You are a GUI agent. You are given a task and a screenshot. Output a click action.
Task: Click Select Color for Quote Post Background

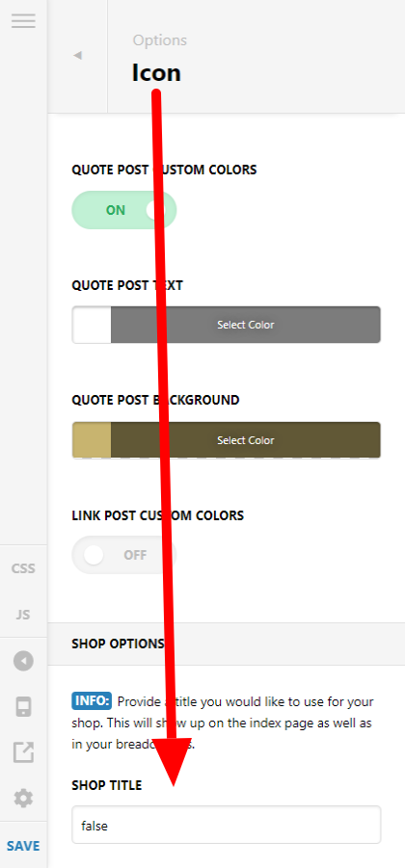(246, 440)
